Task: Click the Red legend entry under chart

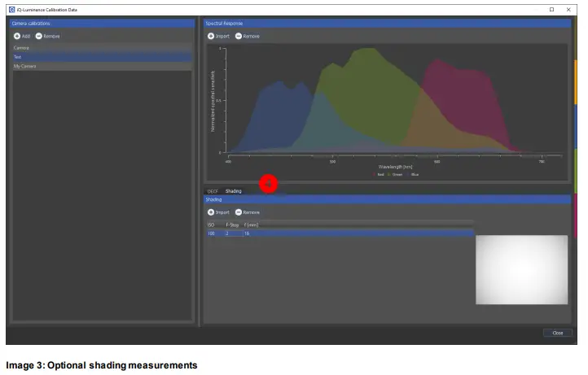Action: pyautogui.click(x=379, y=175)
